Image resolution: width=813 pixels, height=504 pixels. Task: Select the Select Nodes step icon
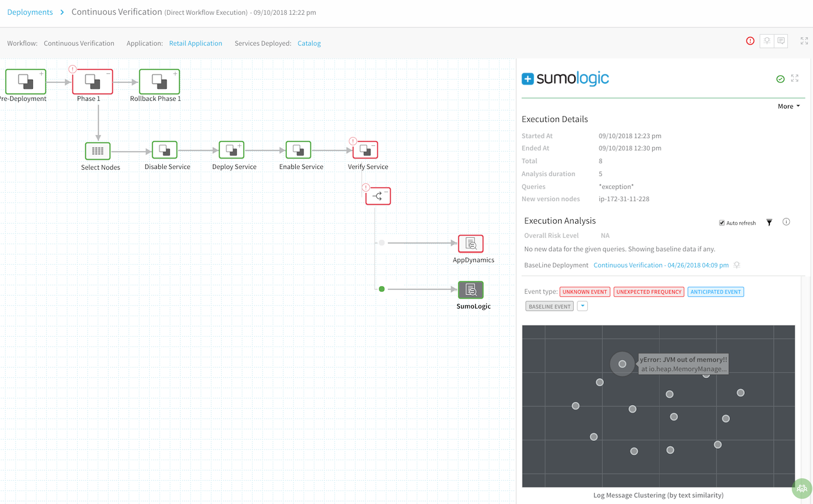[x=98, y=151]
